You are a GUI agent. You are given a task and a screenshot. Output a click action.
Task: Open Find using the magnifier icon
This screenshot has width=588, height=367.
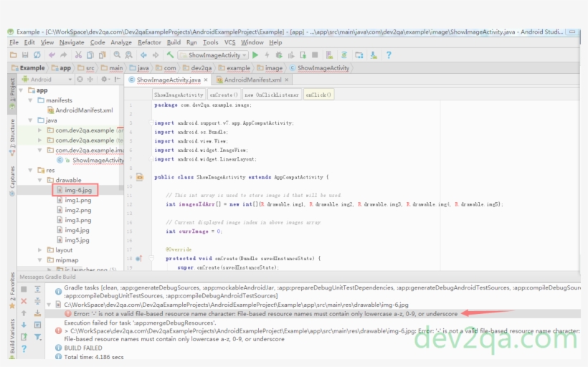tap(117, 55)
